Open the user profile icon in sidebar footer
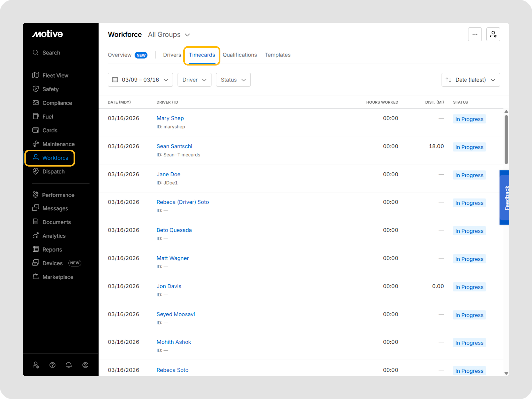The width and height of the screenshot is (532, 399). click(85, 365)
